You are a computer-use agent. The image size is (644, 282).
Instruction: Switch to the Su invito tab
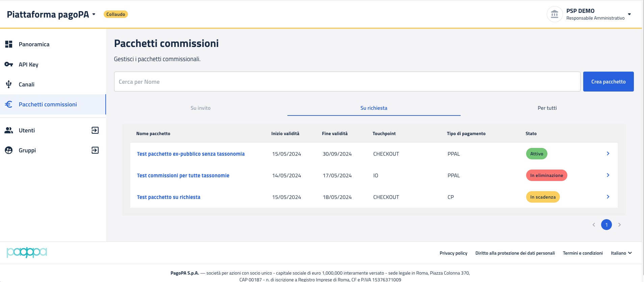click(x=200, y=108)
